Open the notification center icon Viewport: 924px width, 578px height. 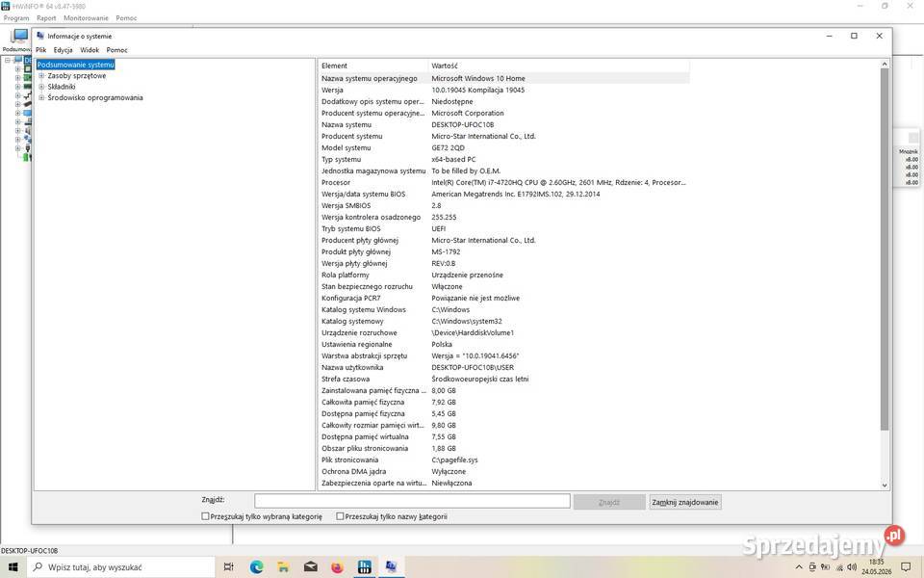[x=906, y=567]
